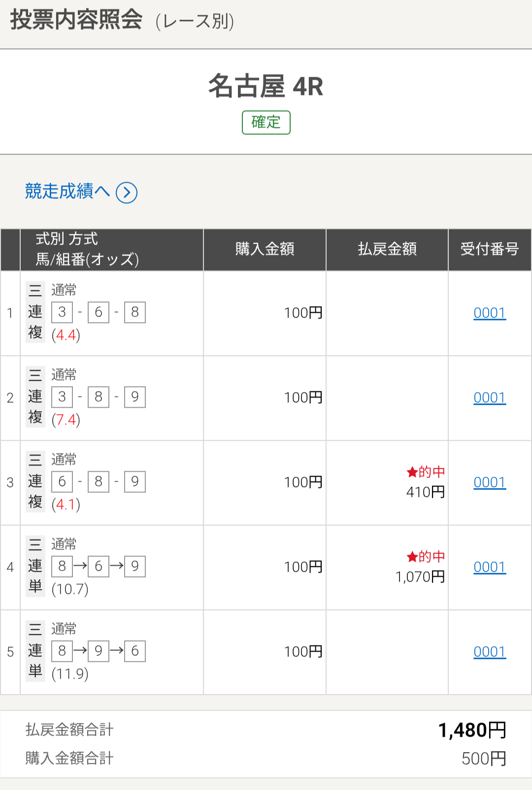This screenshot has width=532, height=790.
Task: Select the 払戻金額 column header
Action: [387, 249]
